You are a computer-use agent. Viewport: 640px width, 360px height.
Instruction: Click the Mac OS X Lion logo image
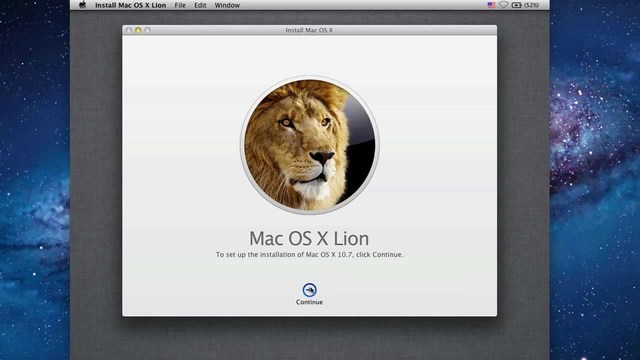coord(309,145)
